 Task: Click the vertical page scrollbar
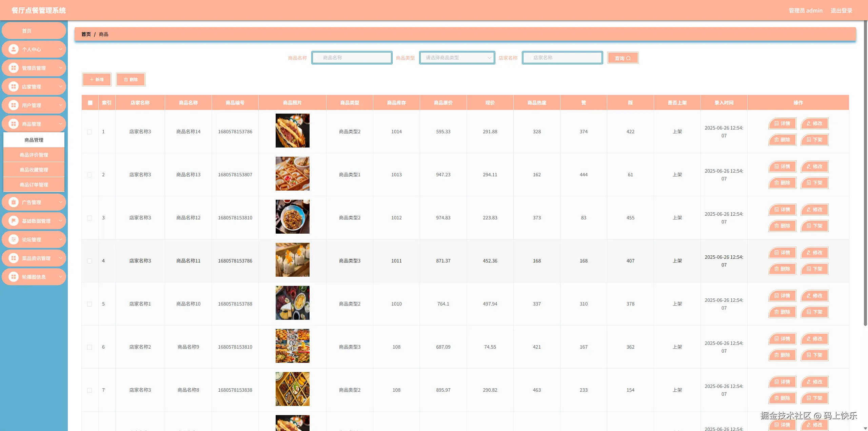[865, 170]
